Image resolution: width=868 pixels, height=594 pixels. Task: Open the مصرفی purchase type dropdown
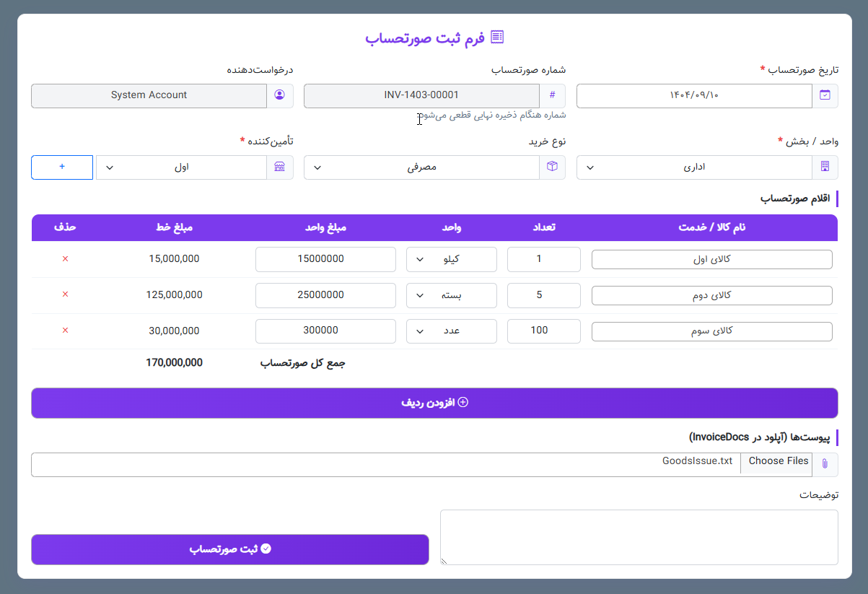[421, 167]
